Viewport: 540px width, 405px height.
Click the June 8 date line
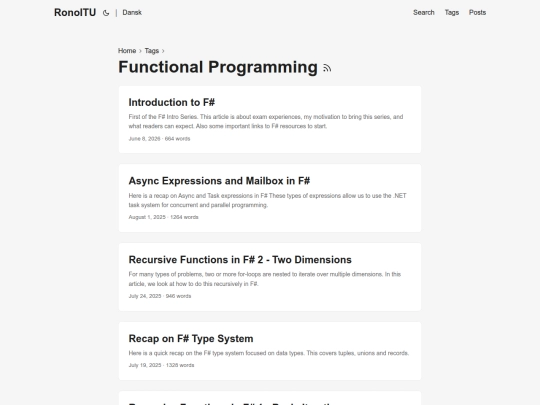pos(159,138)
